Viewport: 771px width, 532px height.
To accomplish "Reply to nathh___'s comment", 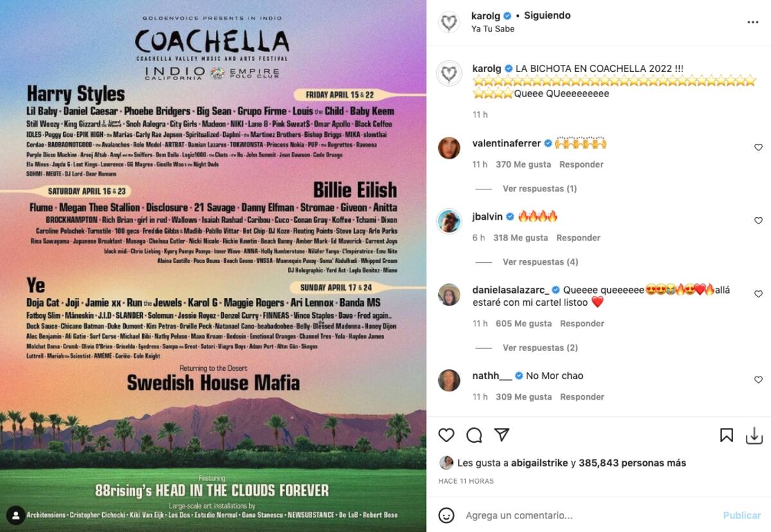I will [x=581, y=397].
